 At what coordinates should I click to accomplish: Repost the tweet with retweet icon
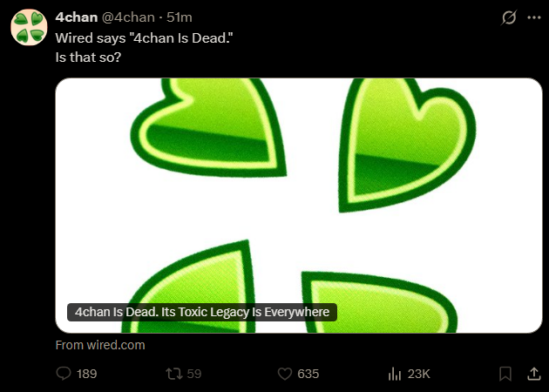[x=173, y=374]
